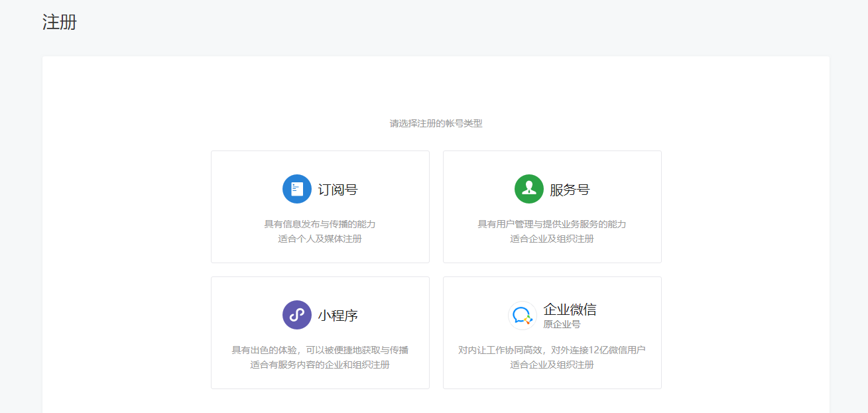The height and width of the screenshot is (413, 868).
Task: Click the 对内让工作协同高效 description line
Action: point(552,350)
